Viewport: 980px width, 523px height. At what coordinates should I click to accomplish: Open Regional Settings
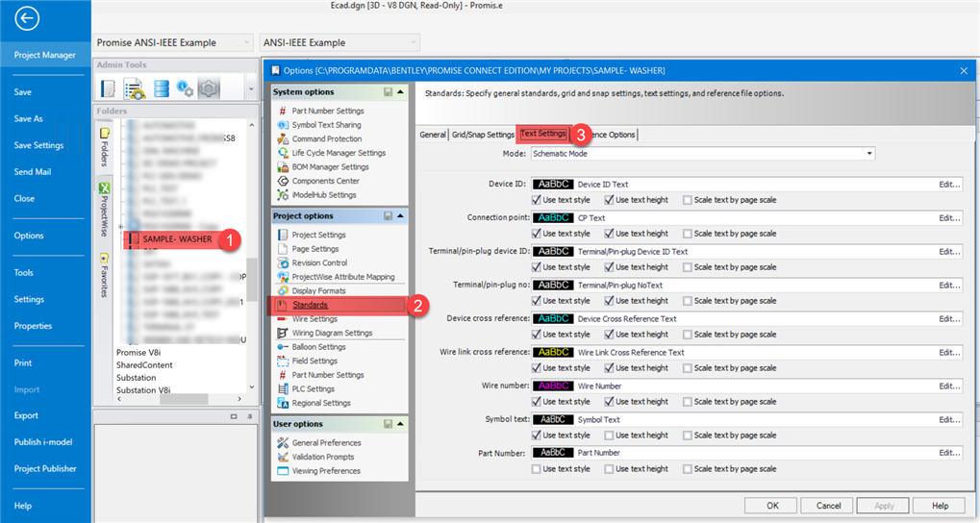point(321,403)
